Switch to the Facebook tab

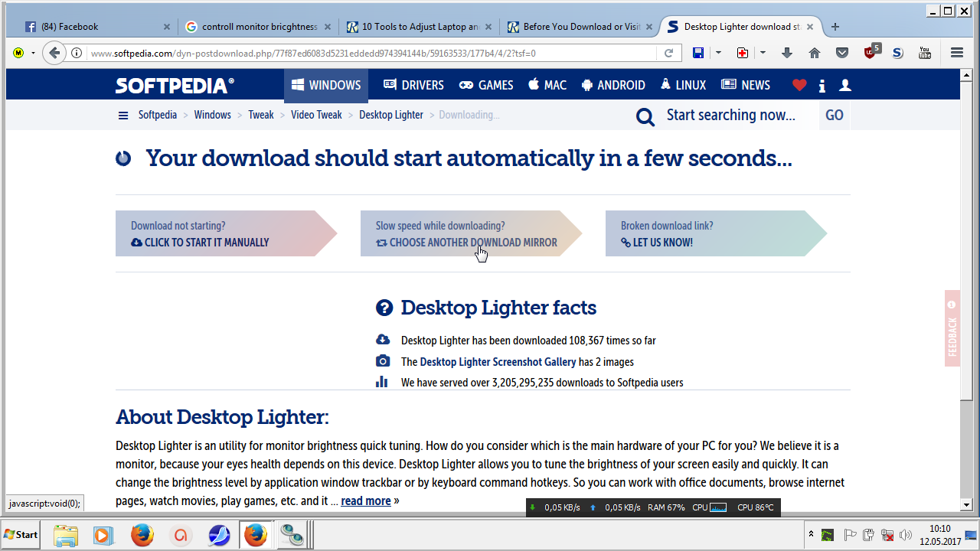coord(97,27)
